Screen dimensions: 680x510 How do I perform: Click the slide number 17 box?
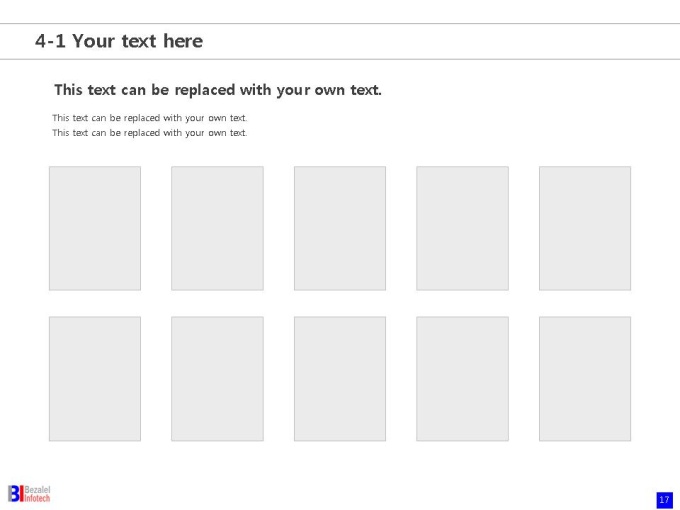coord(664,500)
